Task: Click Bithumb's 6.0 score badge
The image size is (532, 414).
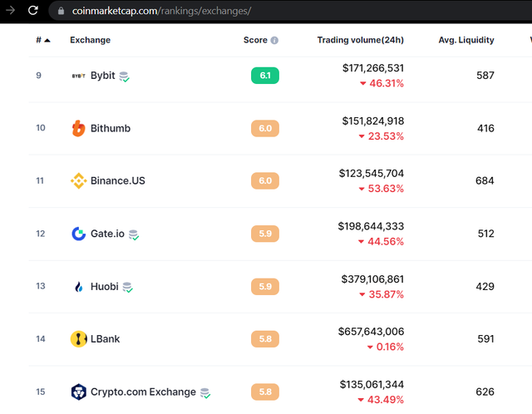Action: click(265, 128)
